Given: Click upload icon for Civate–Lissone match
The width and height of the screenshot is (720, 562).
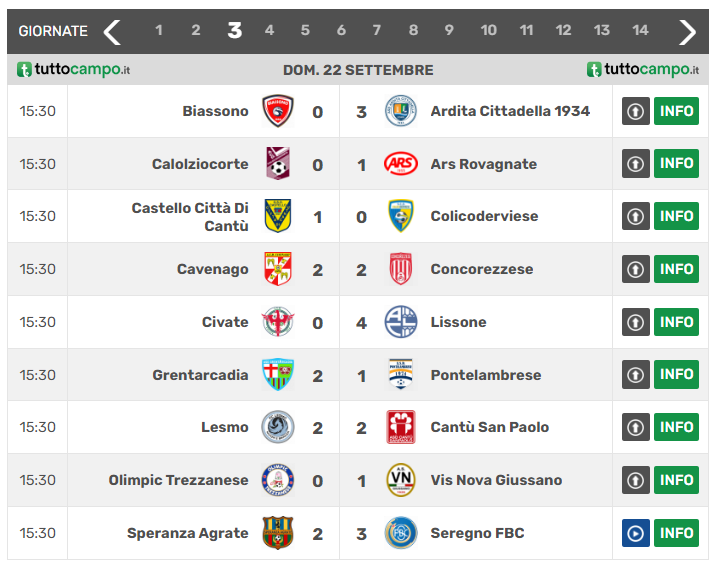Looking at the screenshot, I should (635, 322).
